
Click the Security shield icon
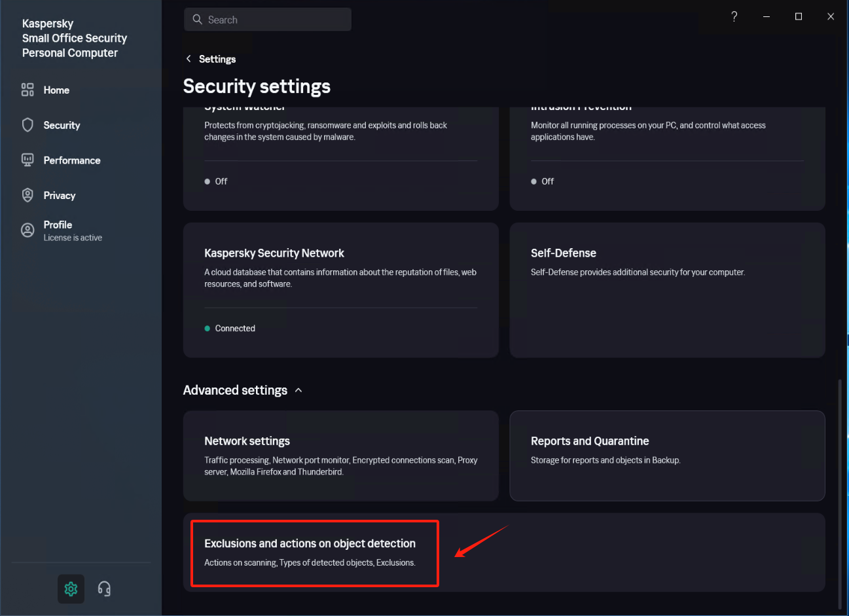point(27,125)
